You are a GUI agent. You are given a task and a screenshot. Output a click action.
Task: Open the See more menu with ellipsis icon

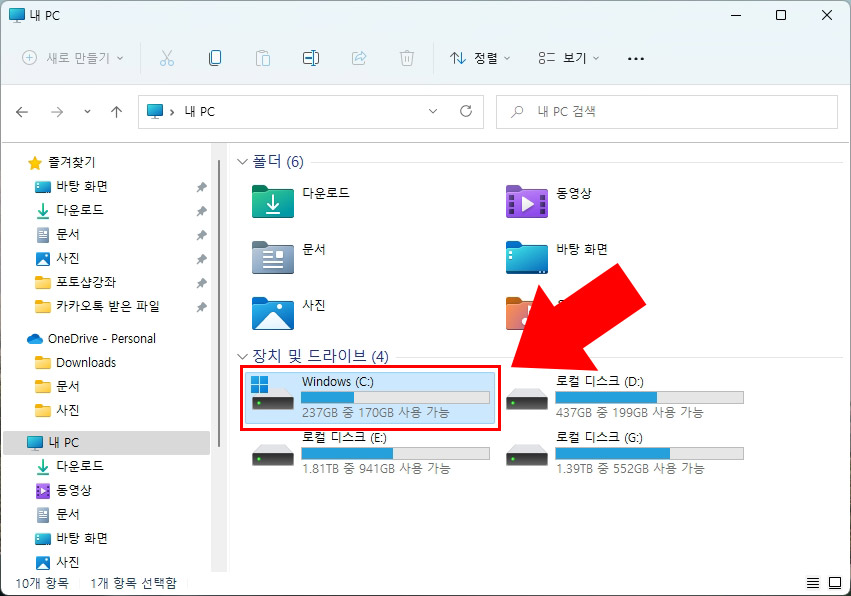(635, 58)
